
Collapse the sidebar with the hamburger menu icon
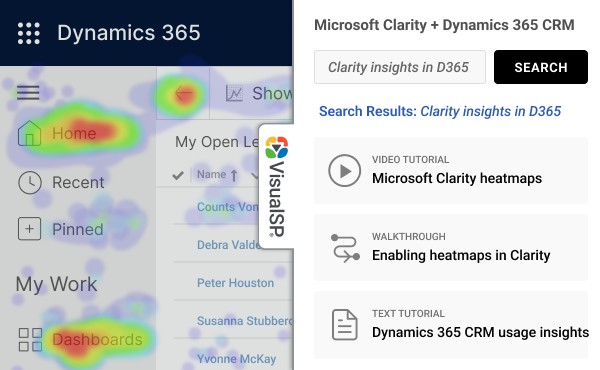tap(28, 93)
